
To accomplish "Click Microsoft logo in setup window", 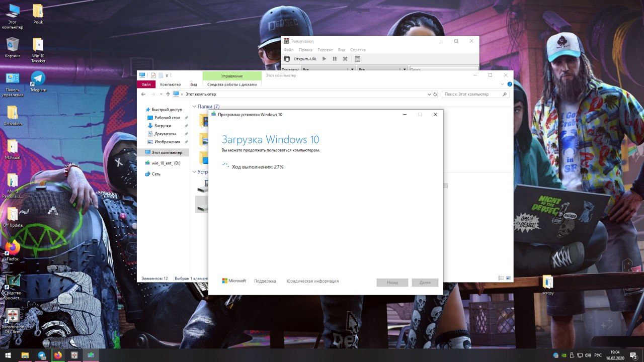I will tap(234, 281).
